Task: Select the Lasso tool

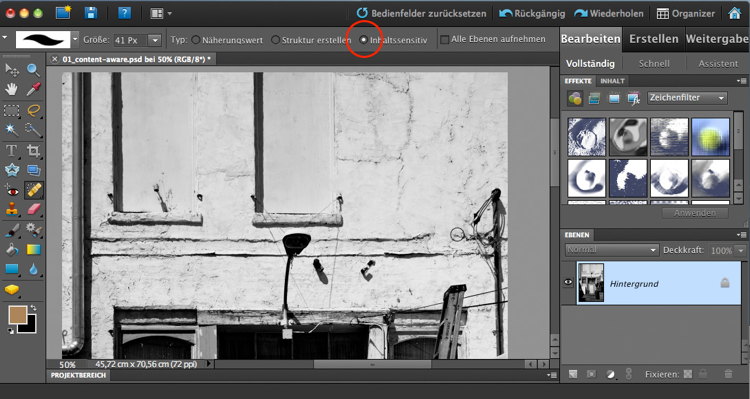Action: coord(33,111)
